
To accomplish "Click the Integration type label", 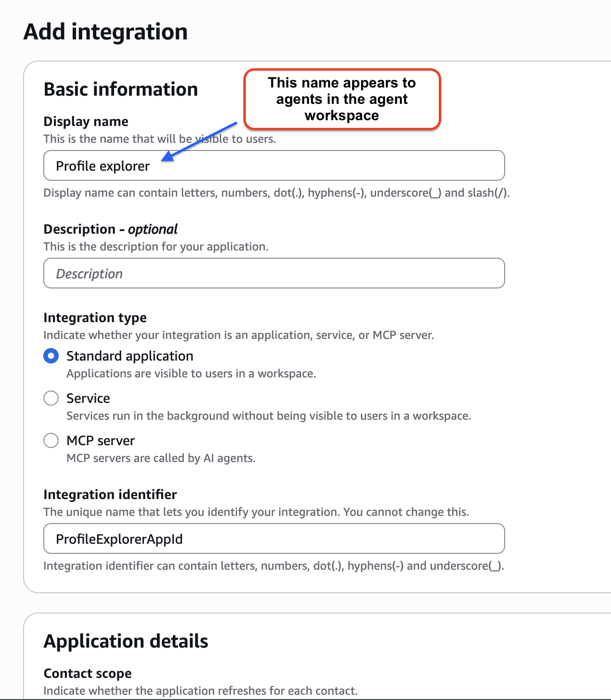I will [95, 317].
